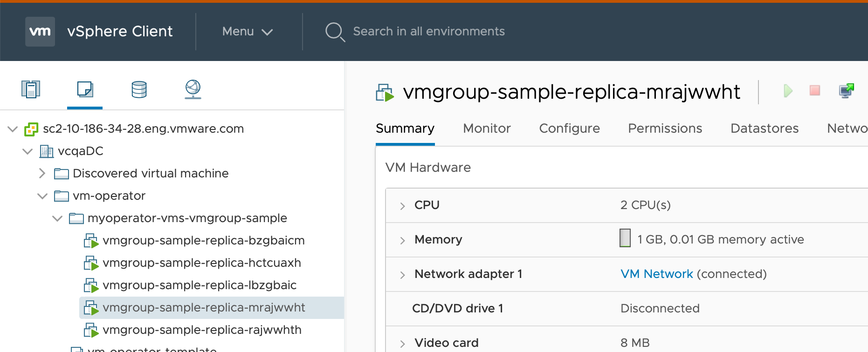Click the vcqaDC datacenter icon
868x352 pixels.
pyautogui.click(x=46, y=151)
